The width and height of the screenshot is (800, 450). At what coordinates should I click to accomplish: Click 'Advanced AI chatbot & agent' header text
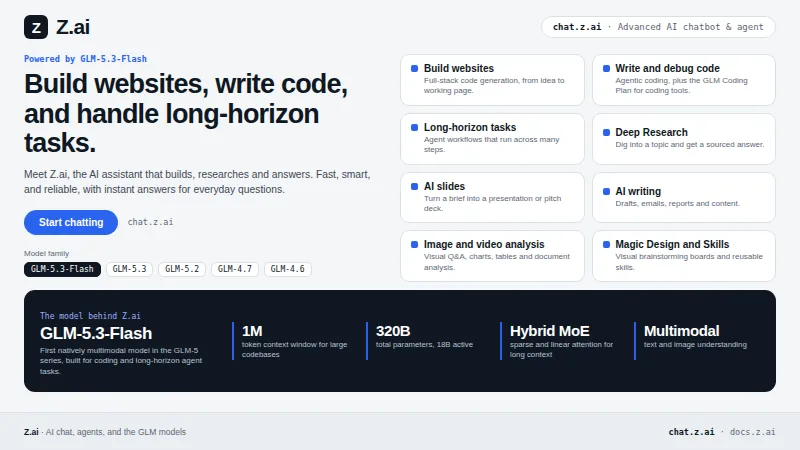(690, 27)
